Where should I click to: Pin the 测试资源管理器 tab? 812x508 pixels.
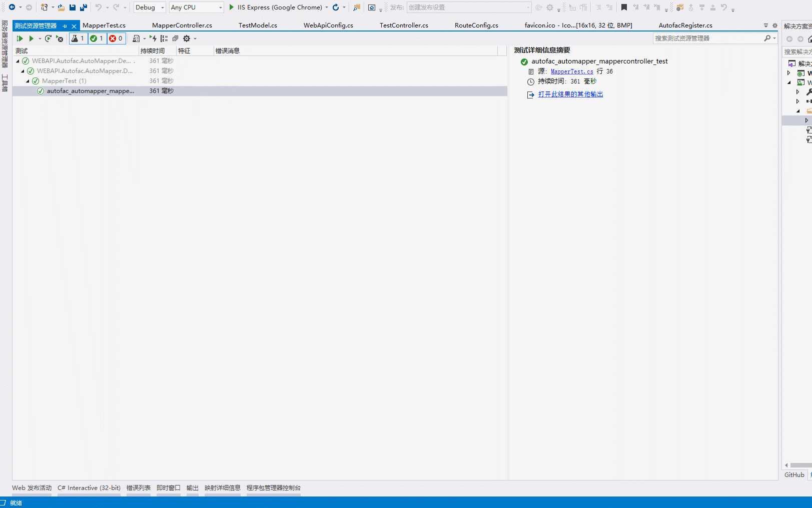[x=65, y=26]
